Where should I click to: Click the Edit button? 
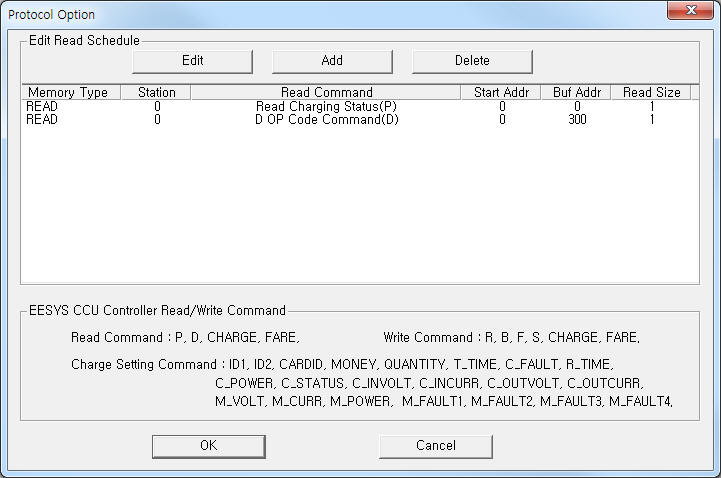coord(192,60)
